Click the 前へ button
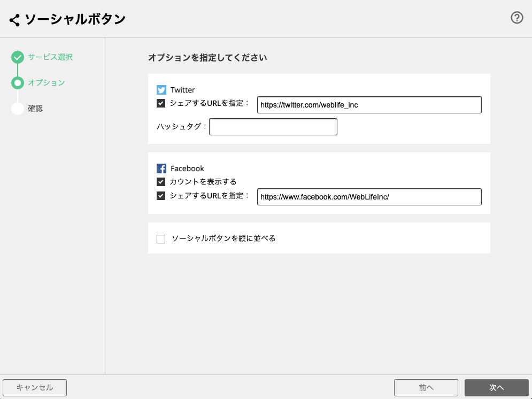This screenshot has height=399, width=532. [x=426, y=387]
